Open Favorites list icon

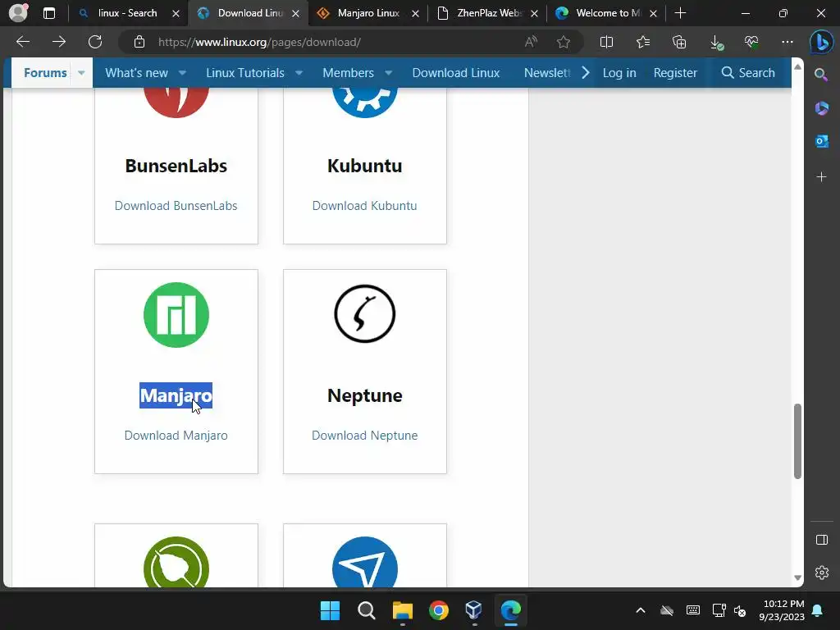tap(643, 42)
